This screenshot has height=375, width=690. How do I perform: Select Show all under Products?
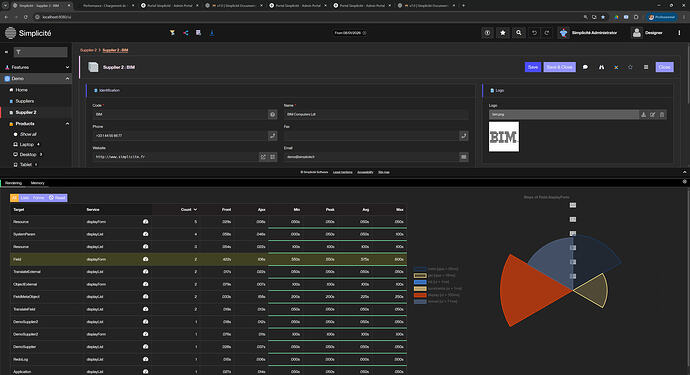(28, 134)
